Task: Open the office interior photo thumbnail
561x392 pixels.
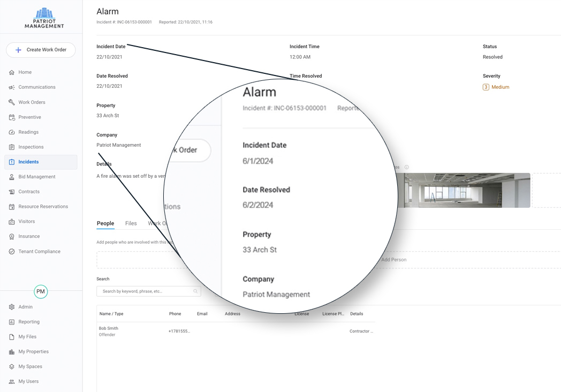Action: tap(465, 190)
